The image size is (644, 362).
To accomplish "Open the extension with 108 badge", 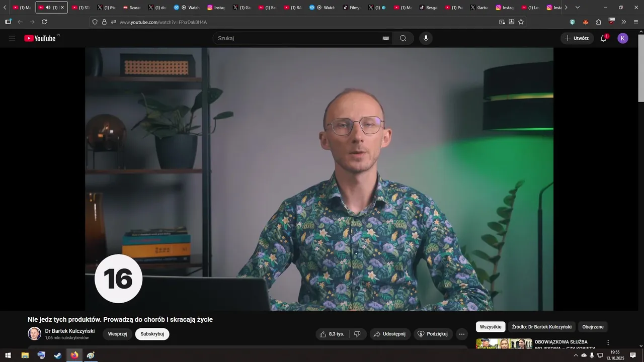I will (x=611, y=21).
